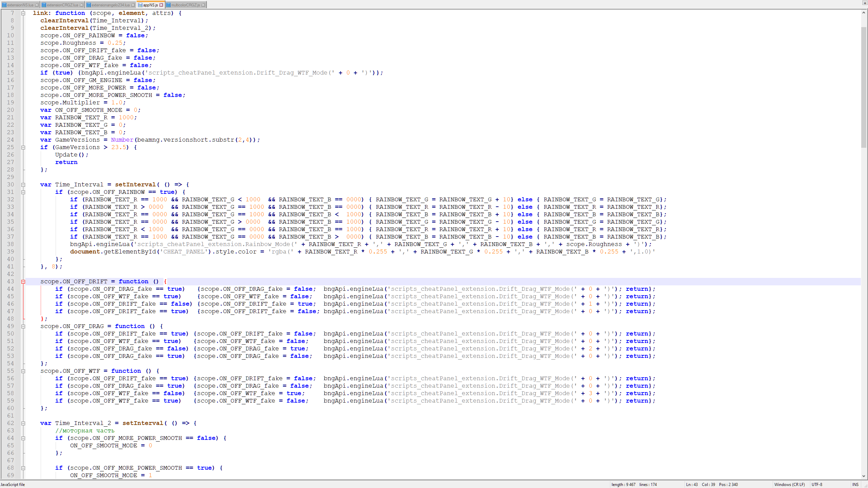Collapse the ON_OFF_DRAG function fold at line 49

click(x=23, y=326)
